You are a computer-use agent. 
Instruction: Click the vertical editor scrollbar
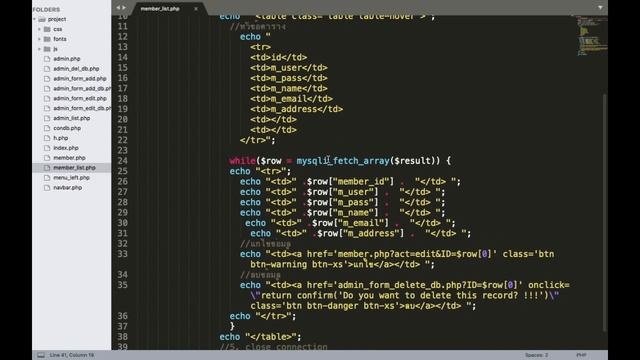click(604, 212)
